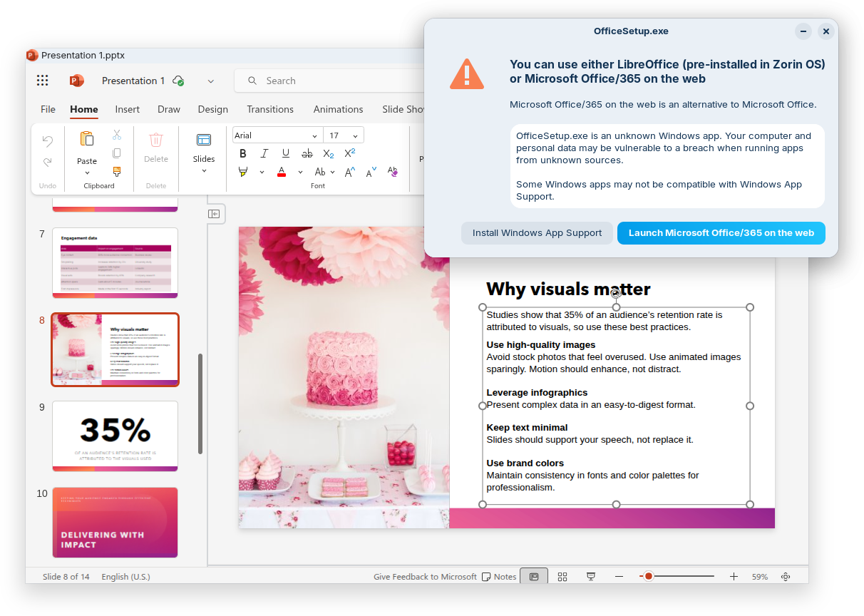
Task: Toggle bold formatting on selected text
Action: point(243,153)
